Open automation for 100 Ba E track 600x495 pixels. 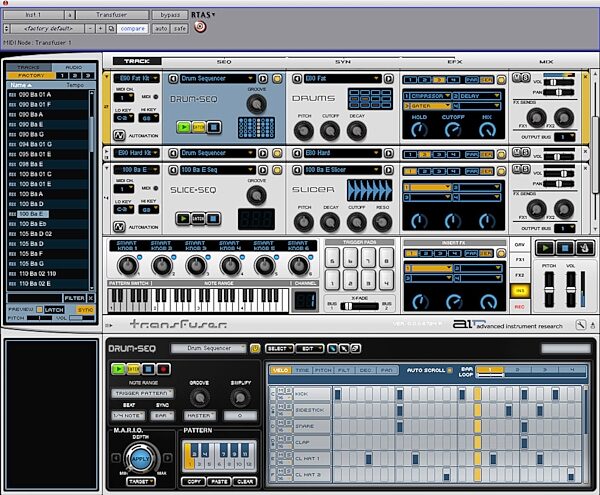pos(119,227)
